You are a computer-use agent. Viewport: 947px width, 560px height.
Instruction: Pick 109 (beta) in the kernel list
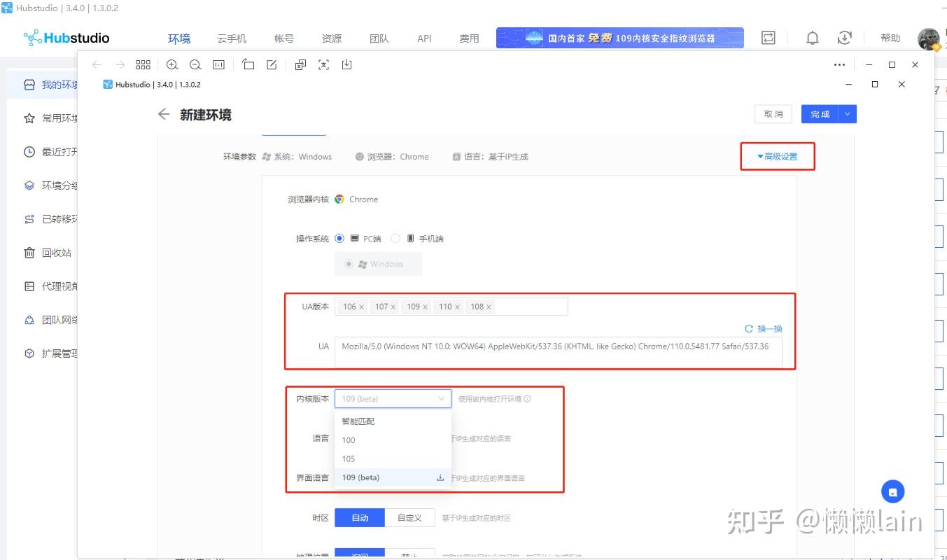click(x=393, y=478)
